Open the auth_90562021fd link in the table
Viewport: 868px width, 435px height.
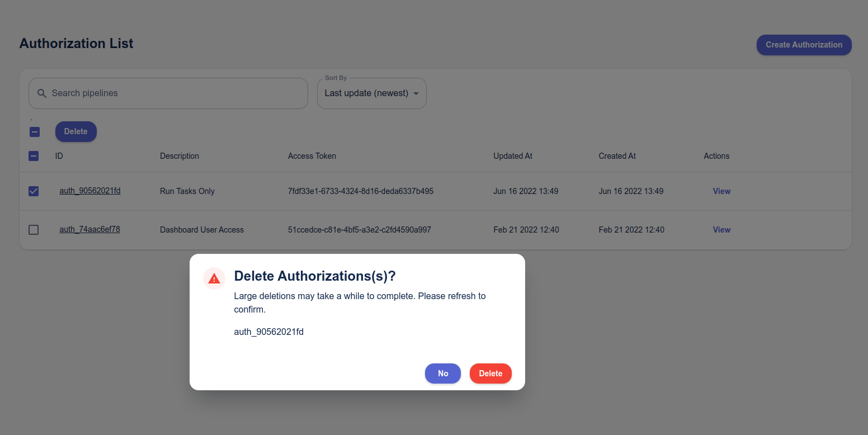point(90,191)
